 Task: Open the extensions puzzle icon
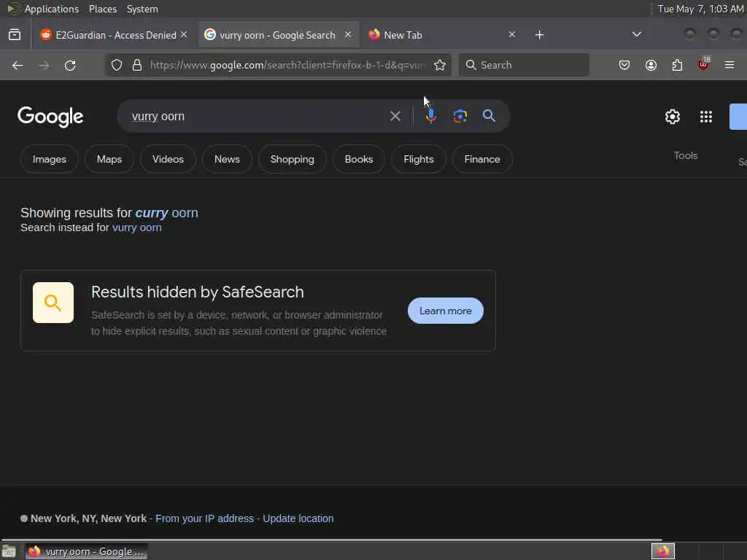click(677, 65)
